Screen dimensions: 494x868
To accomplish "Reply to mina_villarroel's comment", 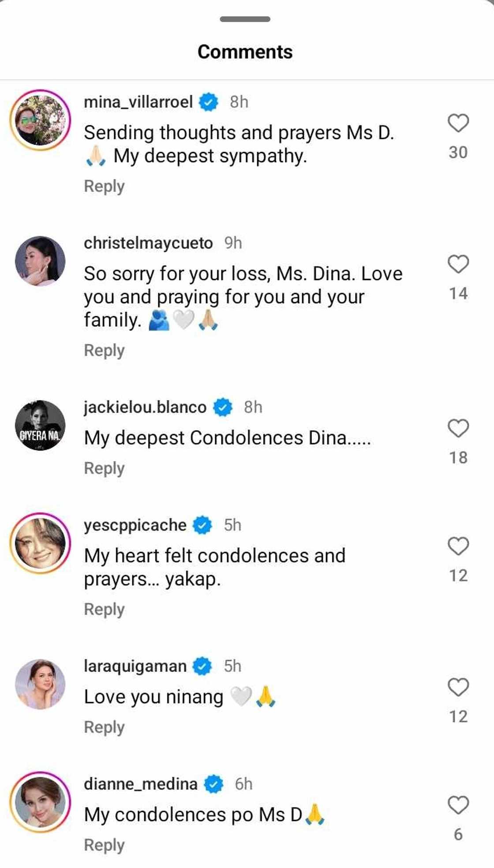I will 104,187.
